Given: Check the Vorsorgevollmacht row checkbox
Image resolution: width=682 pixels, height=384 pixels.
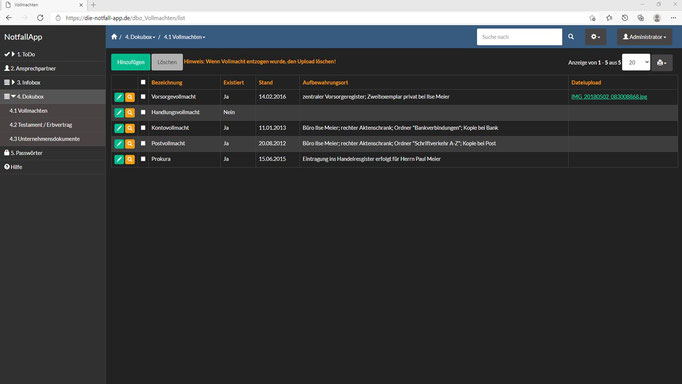Looking at the screenshot, I should pos(143,97).
